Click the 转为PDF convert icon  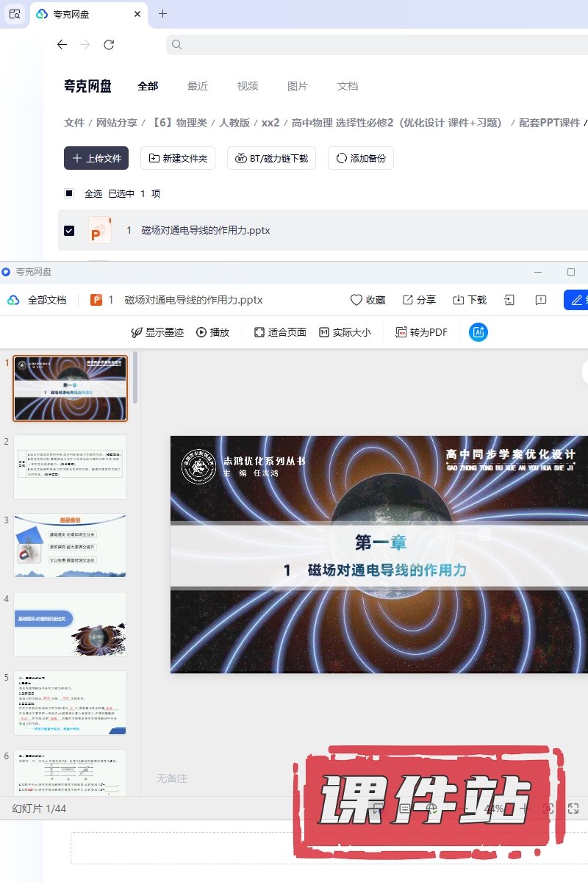(x=401, y=332)
